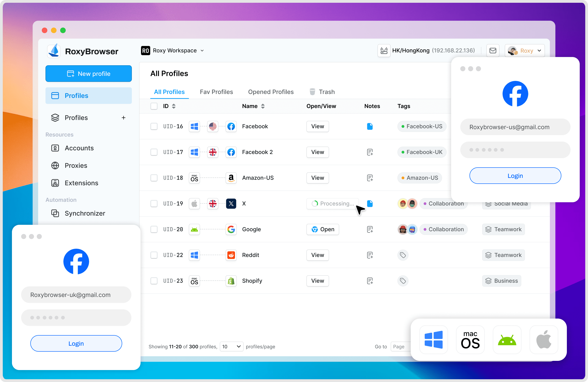Switch to the Fav Profiles tab
Screen dimensions: 588x382
tap(216, 92)
